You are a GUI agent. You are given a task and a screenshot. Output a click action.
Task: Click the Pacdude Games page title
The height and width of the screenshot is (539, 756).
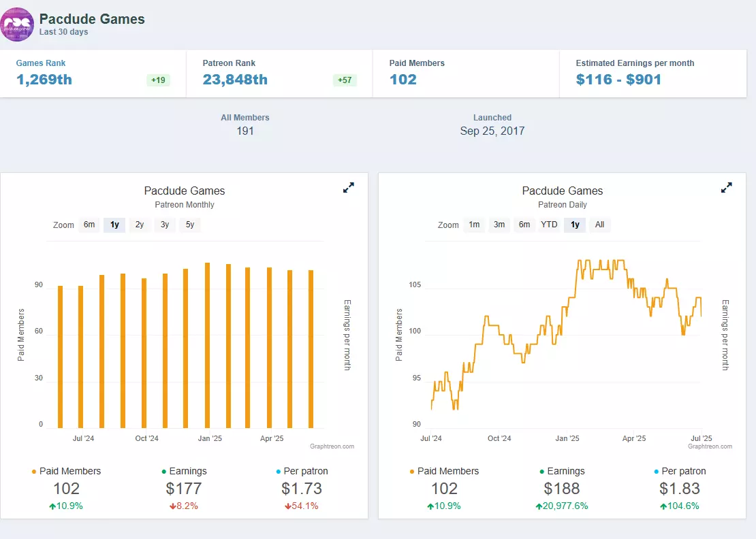point(92,19)
